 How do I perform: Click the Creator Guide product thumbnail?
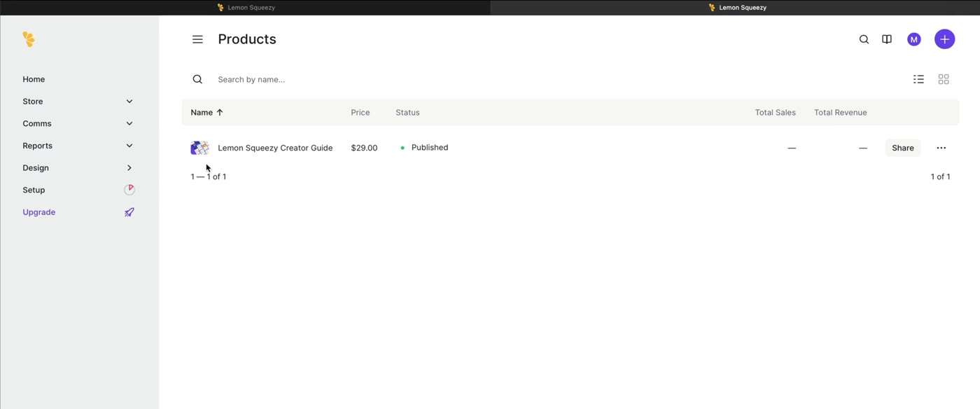click(x=199, y=148)
